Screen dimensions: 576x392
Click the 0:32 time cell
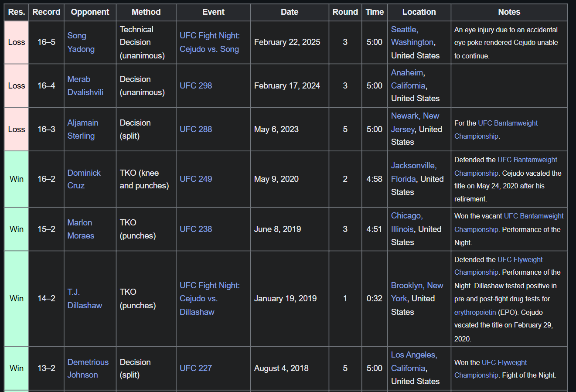[375, 299]
